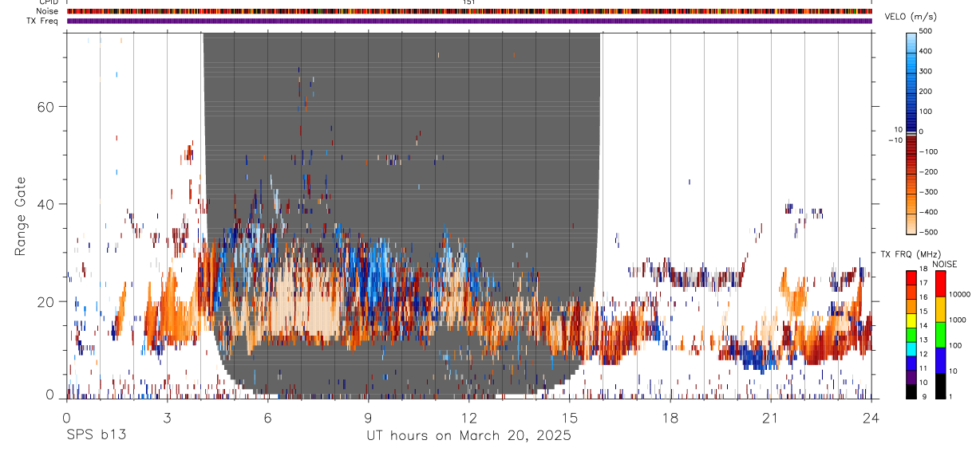Click the '-500' label on VELO colorbar
This screenshot has height=452, width=980.
point(928,232)
